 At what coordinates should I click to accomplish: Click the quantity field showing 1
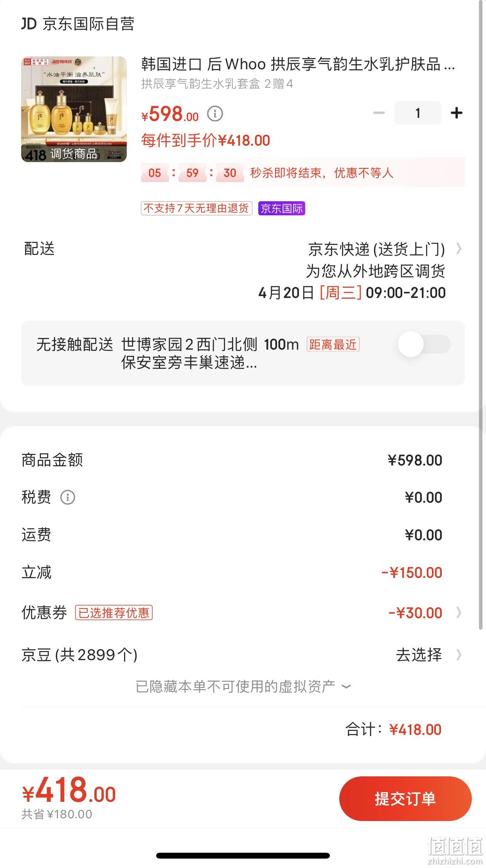click(x=418, y=113)
